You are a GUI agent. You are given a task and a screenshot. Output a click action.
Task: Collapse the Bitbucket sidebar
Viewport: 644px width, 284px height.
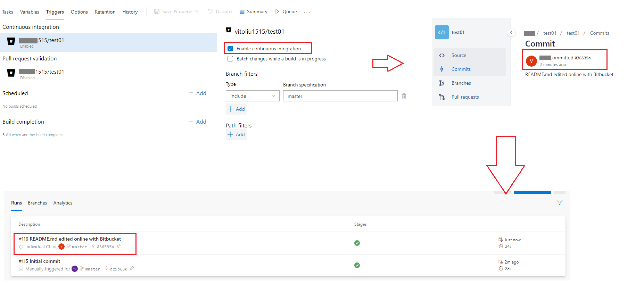(x=511, y=32)
